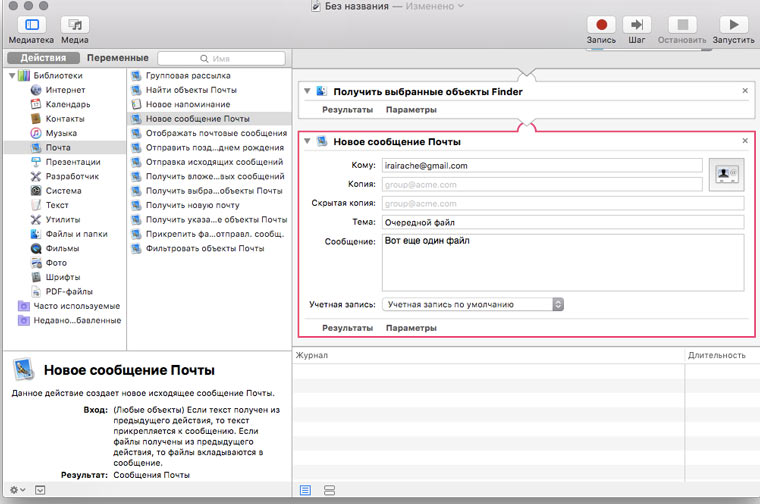This screenshot has width=760, height=504.
Task: Remove the Получить выбранные объекты Finder action
Action: 745,91
